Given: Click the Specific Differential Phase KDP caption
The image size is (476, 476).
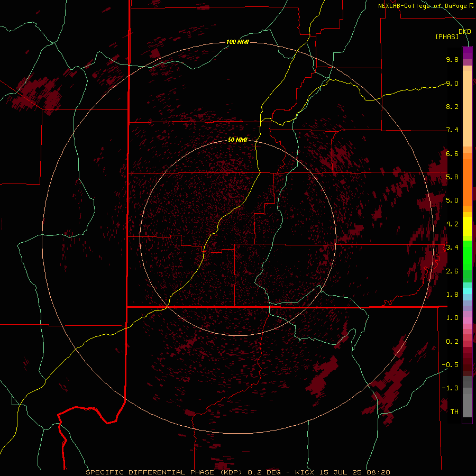Looking at the screenshot, I should [237, 472].
